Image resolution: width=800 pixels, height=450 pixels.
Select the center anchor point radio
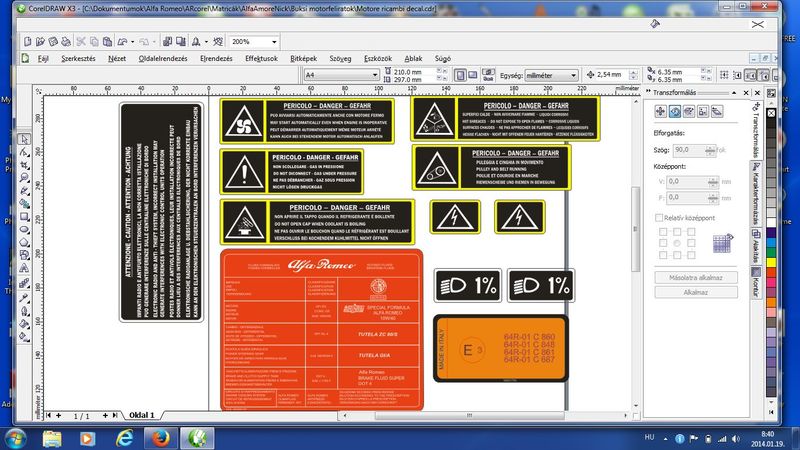click(677, 243)
